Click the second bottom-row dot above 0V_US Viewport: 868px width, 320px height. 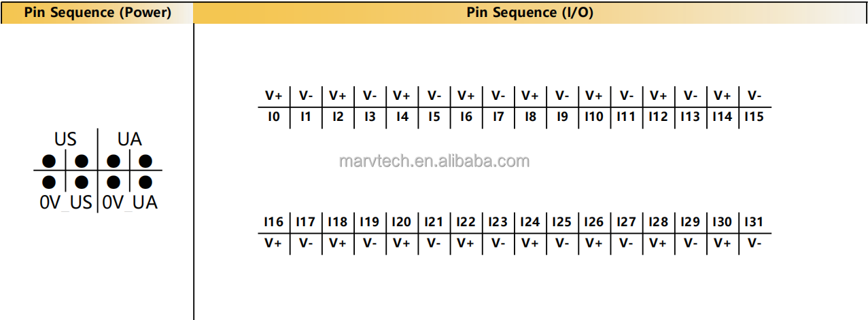[82, 182]
